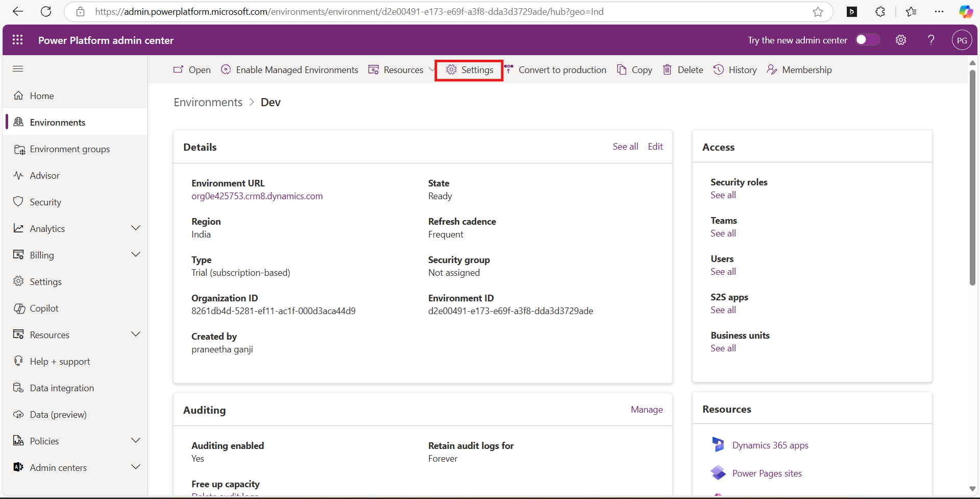This screenshot has height=499, width=980.
Task: Select Environment groups in sidebar
Action: pyautogui.click(x=69, y=149)
